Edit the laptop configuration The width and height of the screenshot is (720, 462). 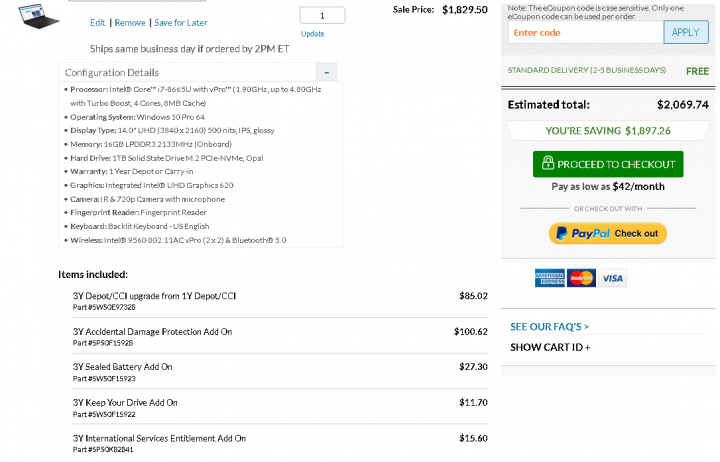(x=97, y=23)
